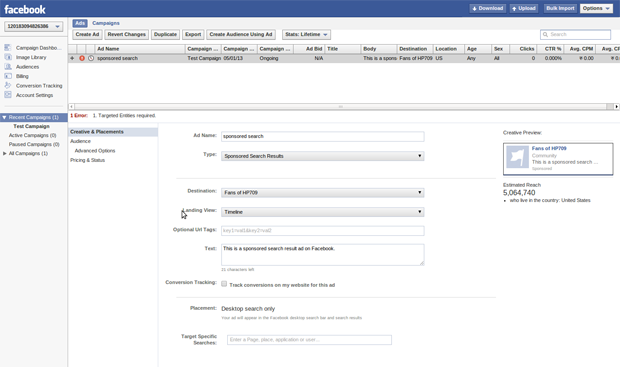Click the facebook logo

[25, 9]
